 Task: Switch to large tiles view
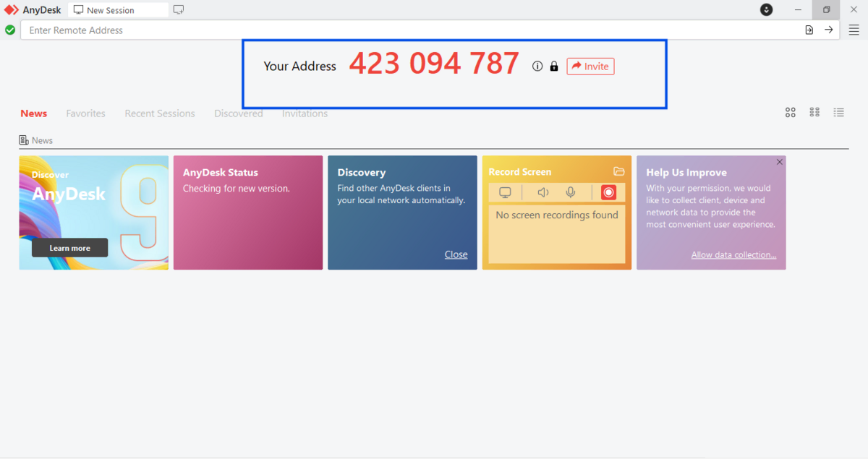(x=791, y=112)
